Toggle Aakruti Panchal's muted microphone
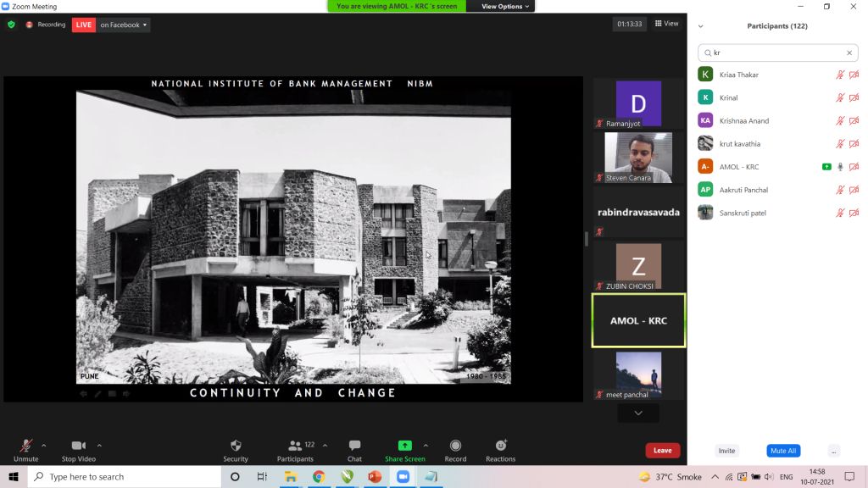 coord(840,189)
